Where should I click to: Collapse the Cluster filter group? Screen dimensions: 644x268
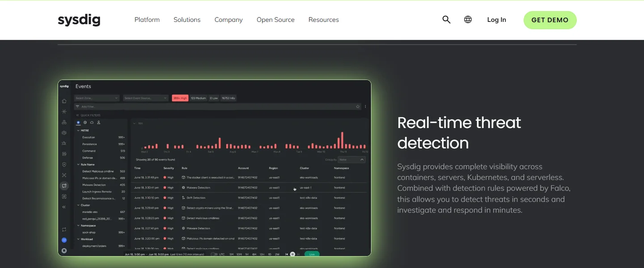[x=78, y=205]
